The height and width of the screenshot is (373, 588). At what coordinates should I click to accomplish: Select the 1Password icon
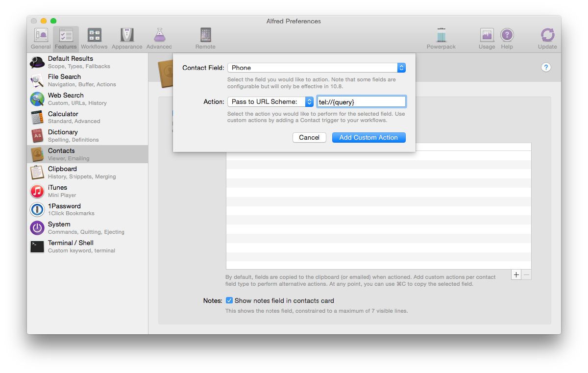click(37, 210)
